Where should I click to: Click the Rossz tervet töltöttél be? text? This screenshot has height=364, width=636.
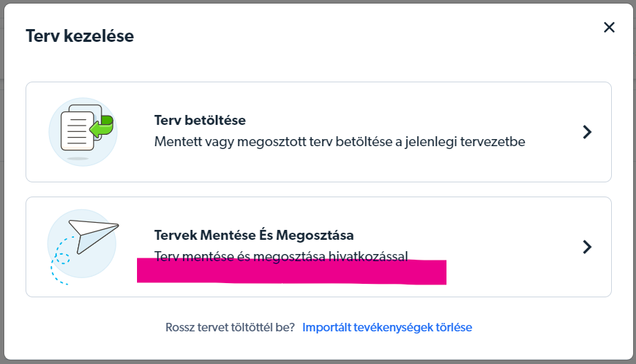click(230, 327)
